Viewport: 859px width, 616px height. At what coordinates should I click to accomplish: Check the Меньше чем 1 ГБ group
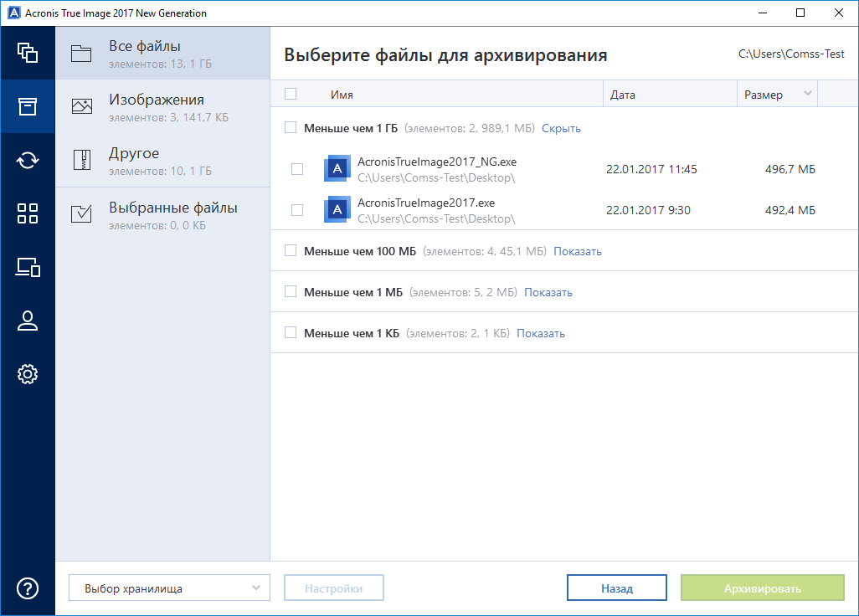[291, 127]
